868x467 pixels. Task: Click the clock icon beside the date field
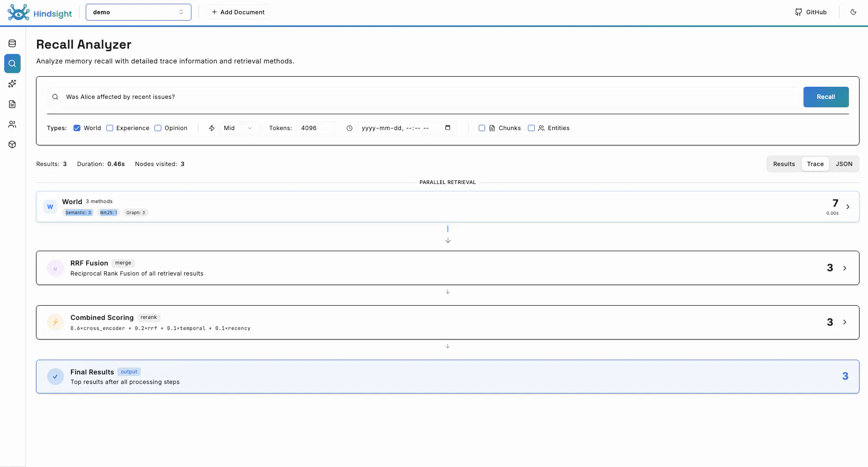pos(350,128)
